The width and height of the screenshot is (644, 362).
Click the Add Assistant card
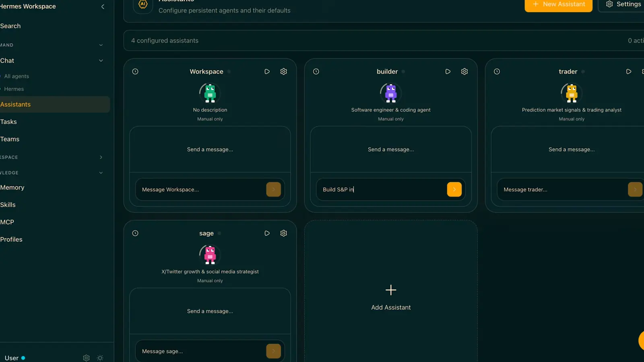point(391,291)
